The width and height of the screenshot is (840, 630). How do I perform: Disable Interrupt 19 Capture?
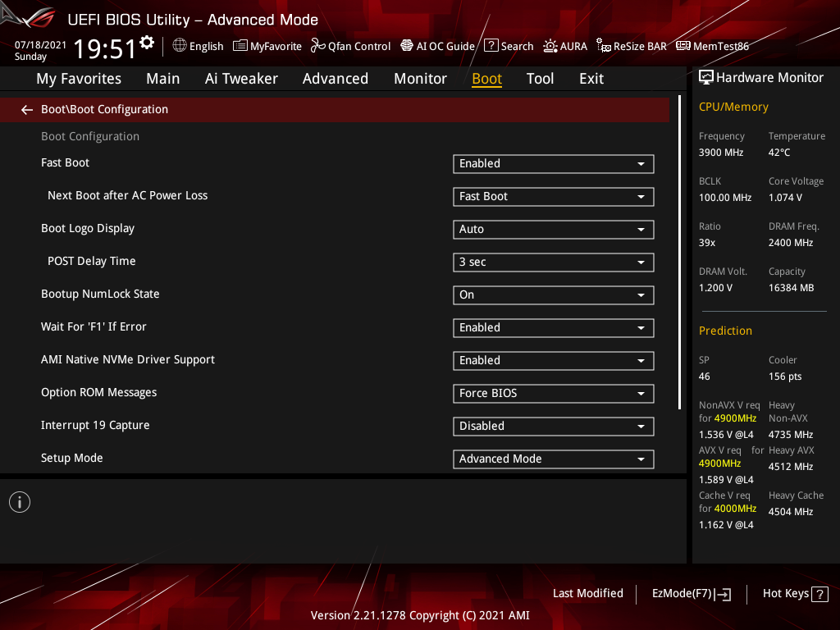pos(553,426)
